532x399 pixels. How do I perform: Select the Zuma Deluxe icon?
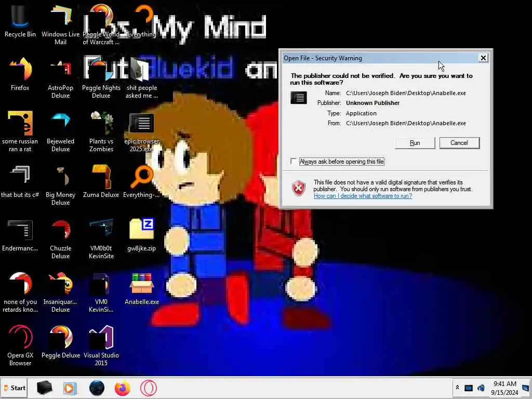coord(101,181)
